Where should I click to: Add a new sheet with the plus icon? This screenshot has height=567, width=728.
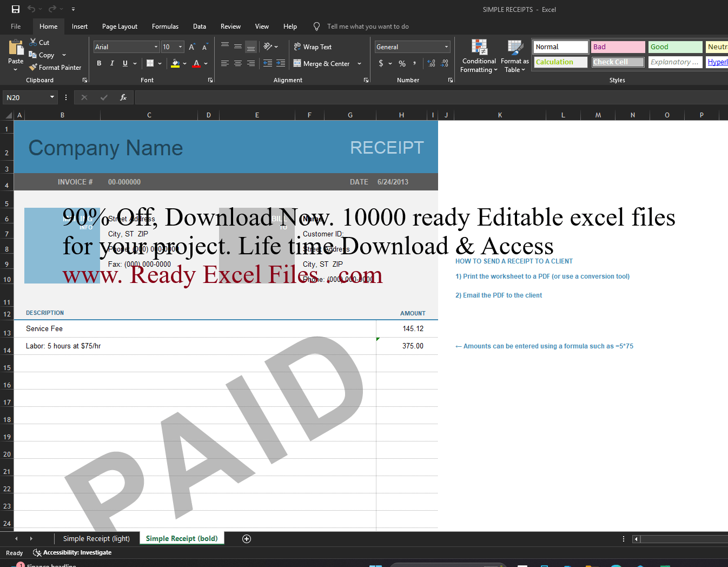tap(247, 538)
